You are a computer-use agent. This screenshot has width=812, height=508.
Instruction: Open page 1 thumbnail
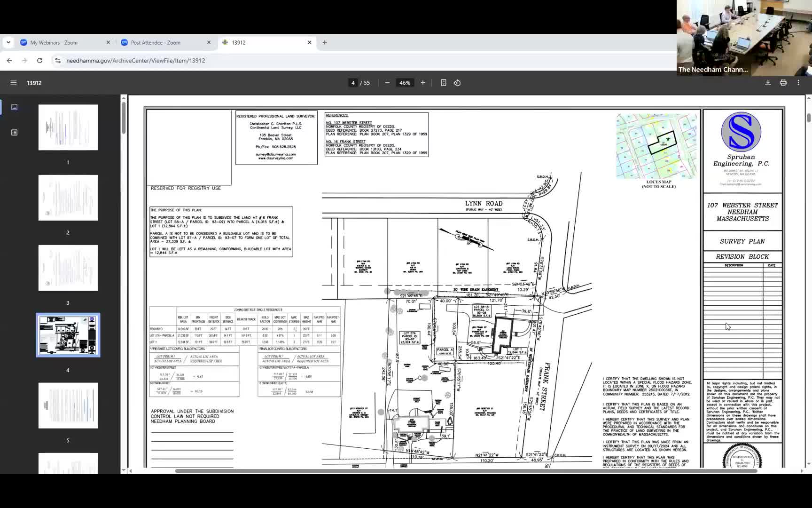pos(68,127)
